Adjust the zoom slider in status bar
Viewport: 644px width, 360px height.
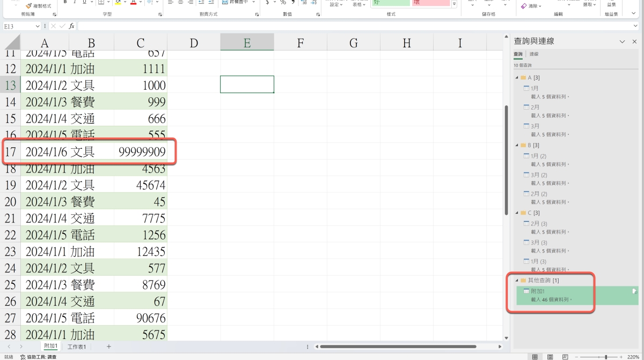pos(606,357)
